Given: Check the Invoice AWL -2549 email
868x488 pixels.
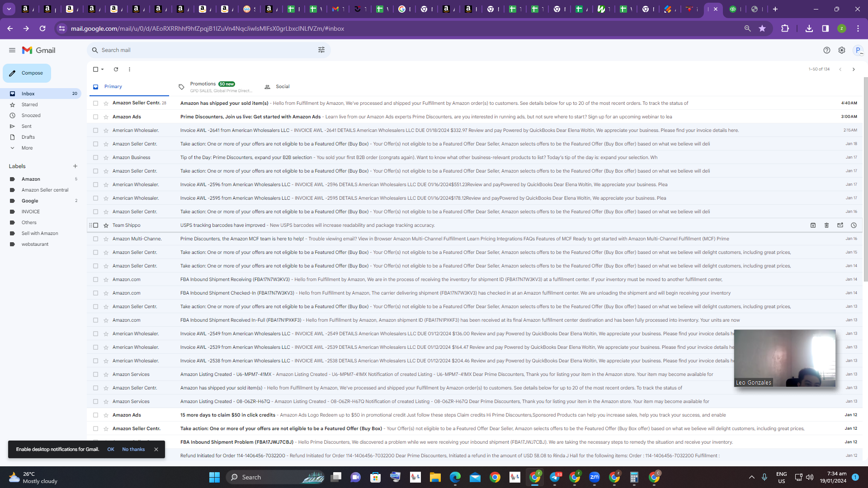Looking at the screenshot, I should tap(95, 333).
